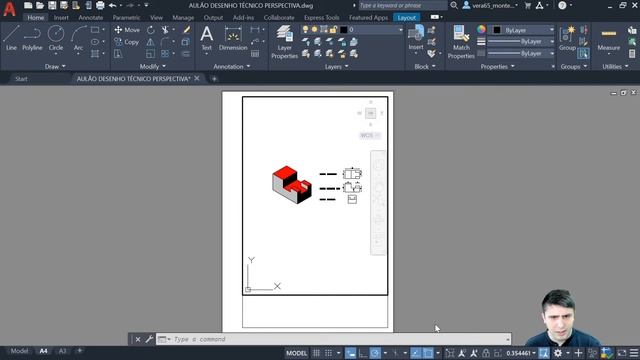
Task: Activate the Hatch tool
Action: click(x=95, y=53)
